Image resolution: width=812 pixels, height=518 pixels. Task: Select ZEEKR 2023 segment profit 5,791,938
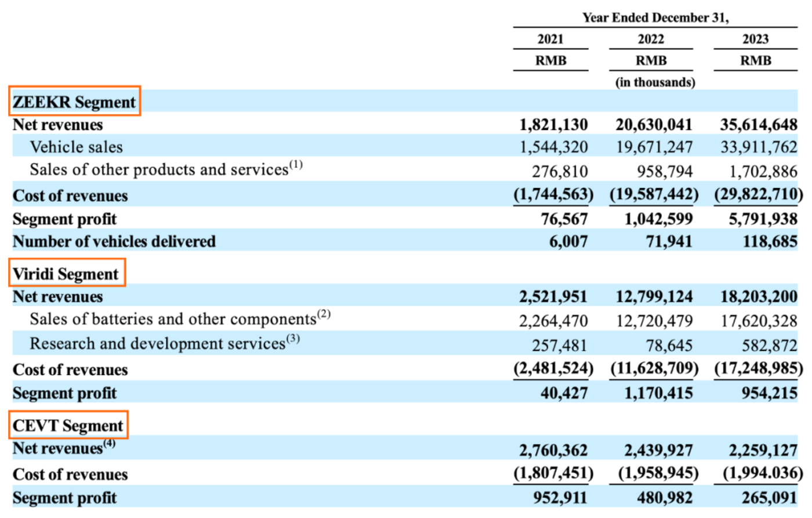(759, 219)
